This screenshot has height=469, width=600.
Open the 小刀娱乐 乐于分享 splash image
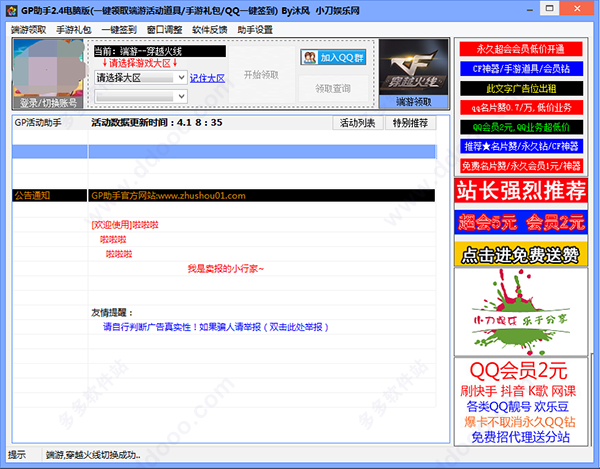(x=521, y=312)
